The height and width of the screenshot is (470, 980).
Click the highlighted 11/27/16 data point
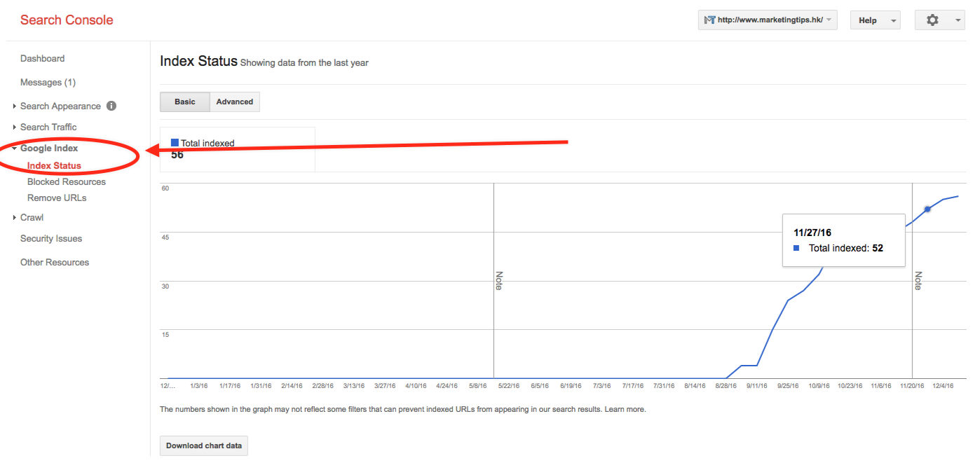click(927, 209)
